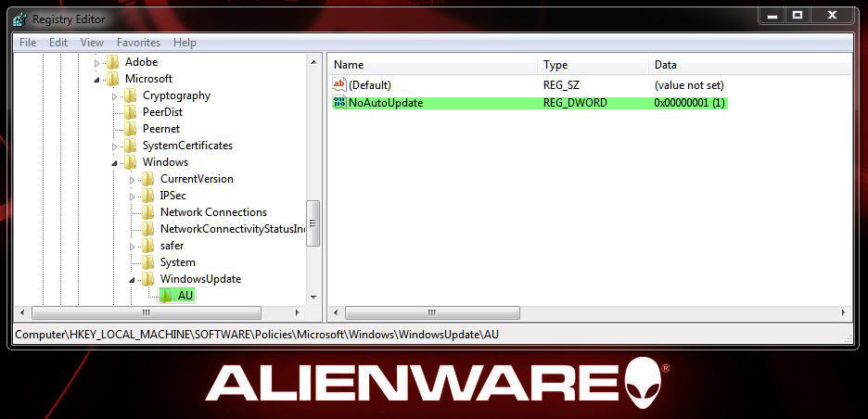The width and height of the screenshot is (868, 419).
Task: Sort values by Name column header
Action: (432, 65)
